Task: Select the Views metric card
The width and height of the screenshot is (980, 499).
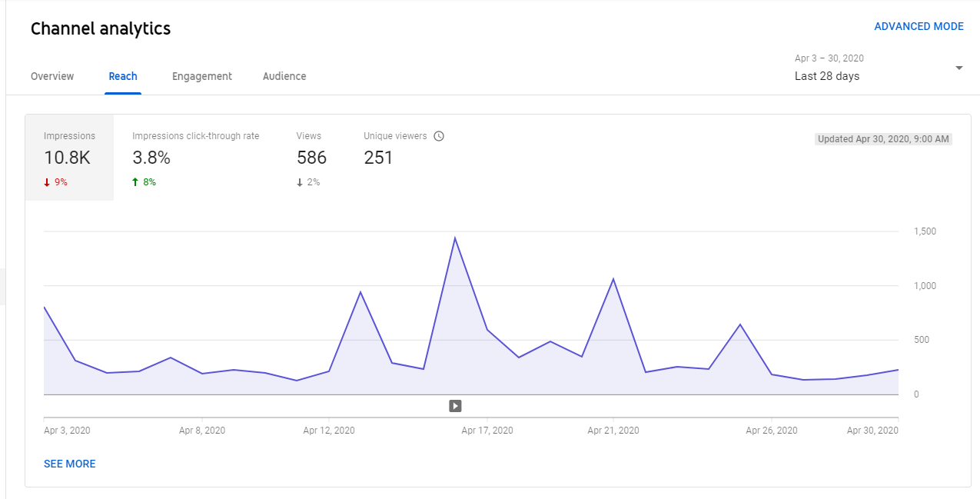Action: coord(311,158)
